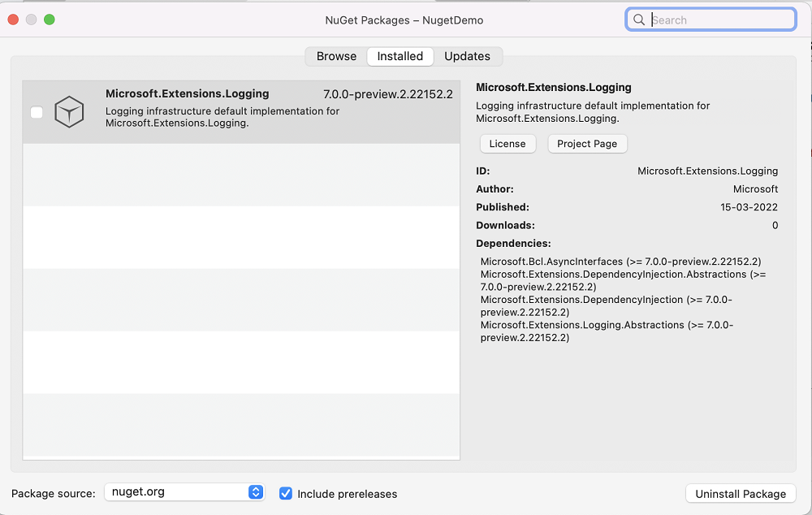Disable Include prereleases

[x=286, y=493]
